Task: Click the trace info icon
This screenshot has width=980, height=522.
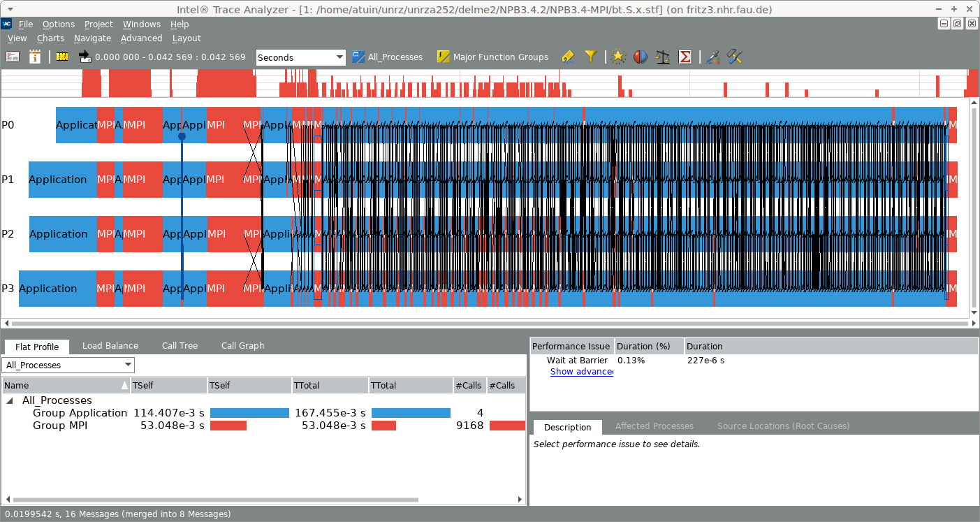Action: (x=35, y=57)
